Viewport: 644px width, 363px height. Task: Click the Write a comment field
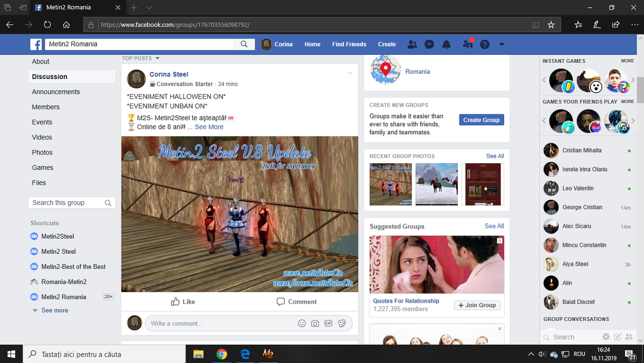[249, 323]
